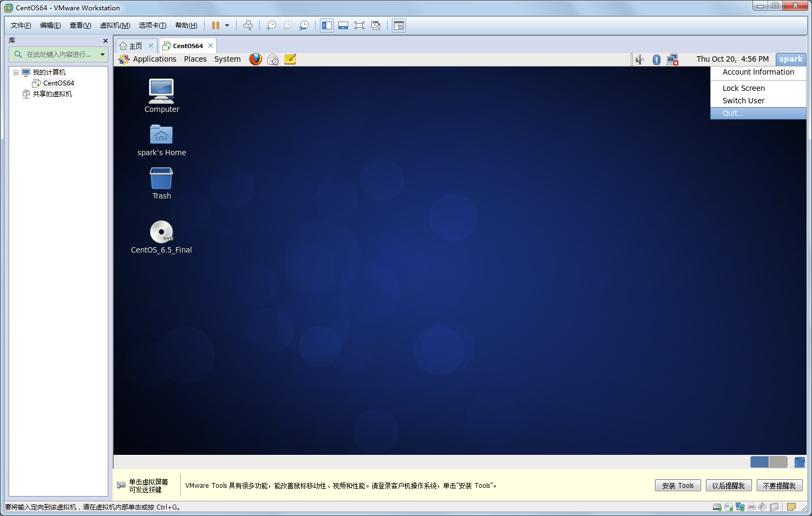Switch to the CentOS64 tab
This screenshot has height=516, width=812.
[x=188, y=46]
